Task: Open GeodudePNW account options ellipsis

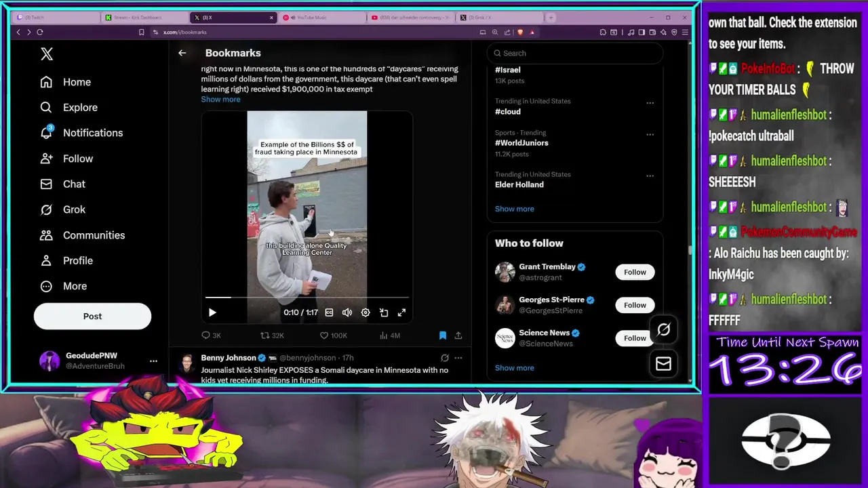Action: pyautogui.click(x=153, y=361)
